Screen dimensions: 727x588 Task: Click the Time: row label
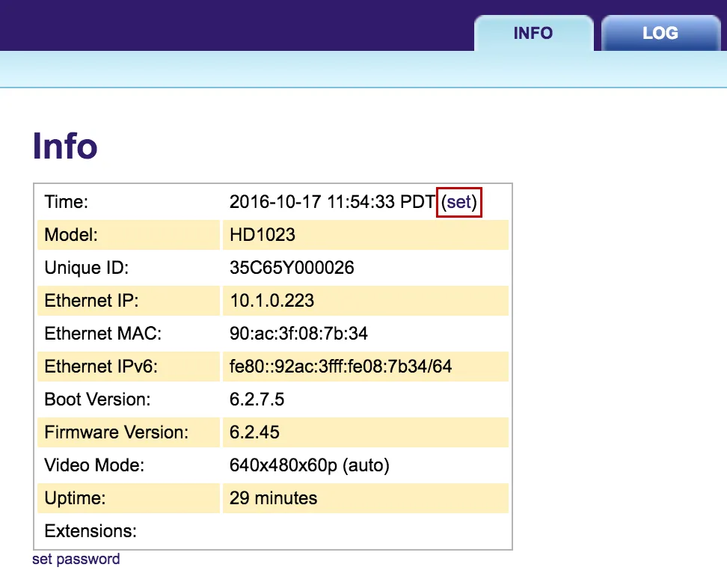tap(67, 202)
